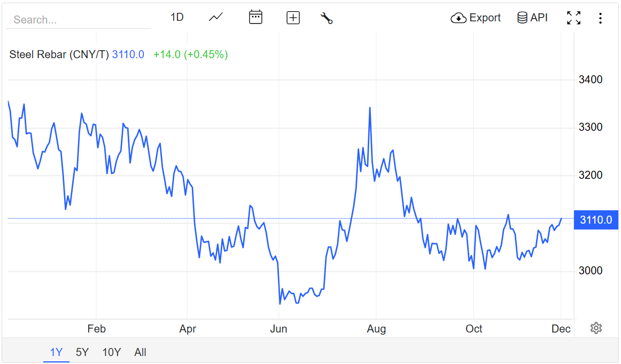Open chart settings gear icon
Image resolution: width=621 pixels, height=364 pixels.
pyautogui.click(x=596, y=328)
